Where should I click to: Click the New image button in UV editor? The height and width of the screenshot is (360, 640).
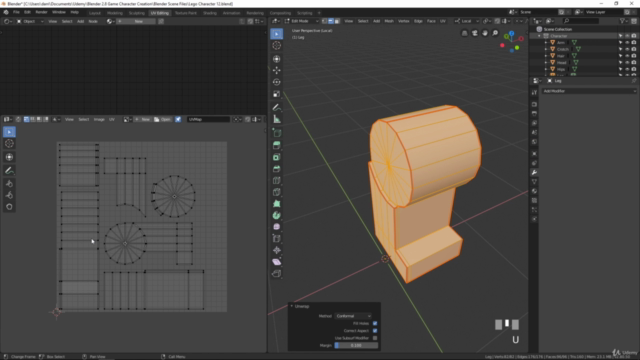pos(143,120)
